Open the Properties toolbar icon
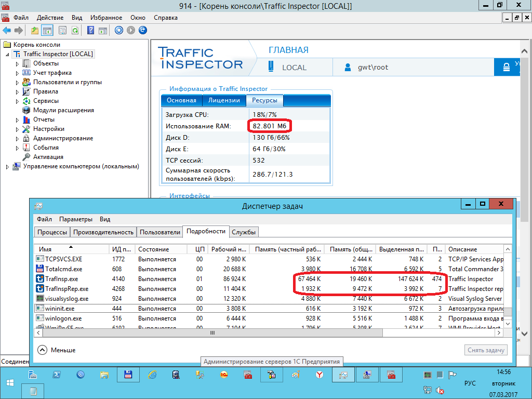Image resolution: width=532 pixels, height=399 pixels. pyautogui.click(x=62, y=31)
